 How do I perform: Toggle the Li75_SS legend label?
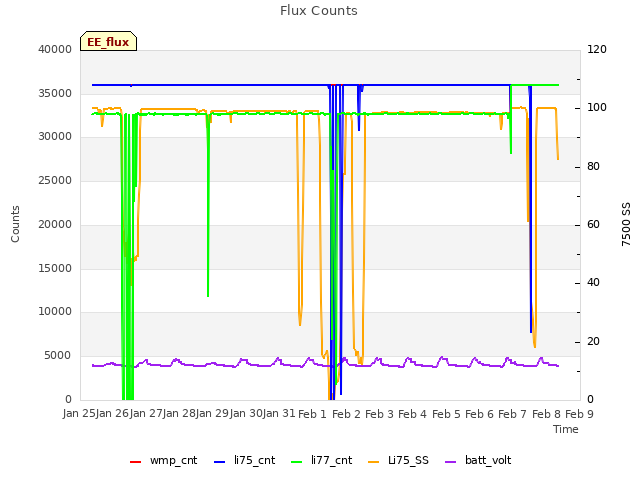(408, 461)
